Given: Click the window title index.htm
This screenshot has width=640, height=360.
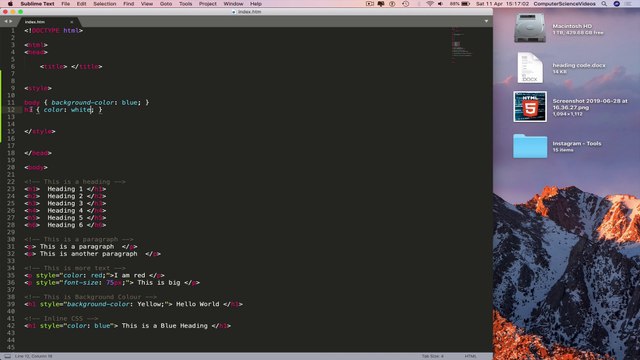Looking at the screenshot, I should pyautogui.click(x=249, y=12).
